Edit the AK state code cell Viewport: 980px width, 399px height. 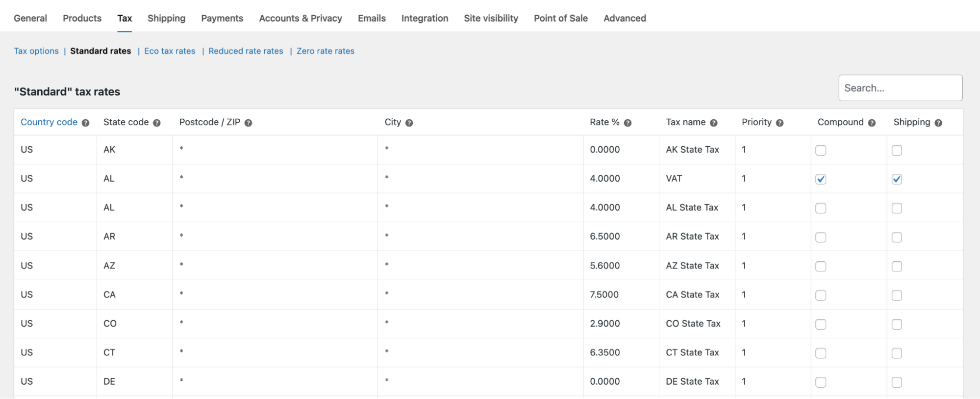[134, 150]
